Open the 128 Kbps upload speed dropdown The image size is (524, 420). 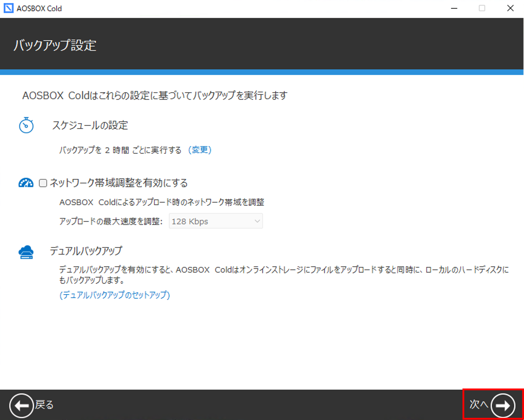pyautogui.click(x=215, y=221)
